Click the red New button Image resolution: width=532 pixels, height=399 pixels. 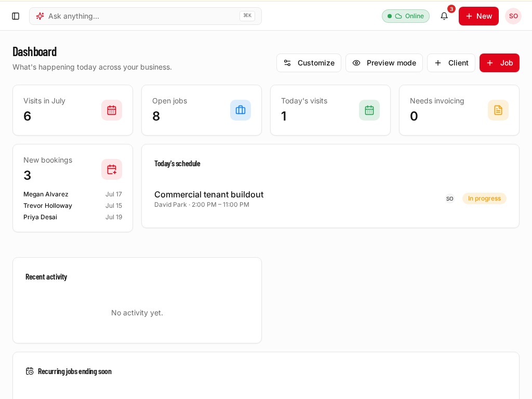478,16
